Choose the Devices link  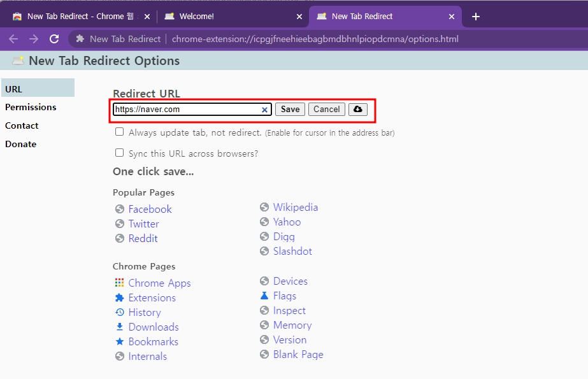tap(290, 281)
